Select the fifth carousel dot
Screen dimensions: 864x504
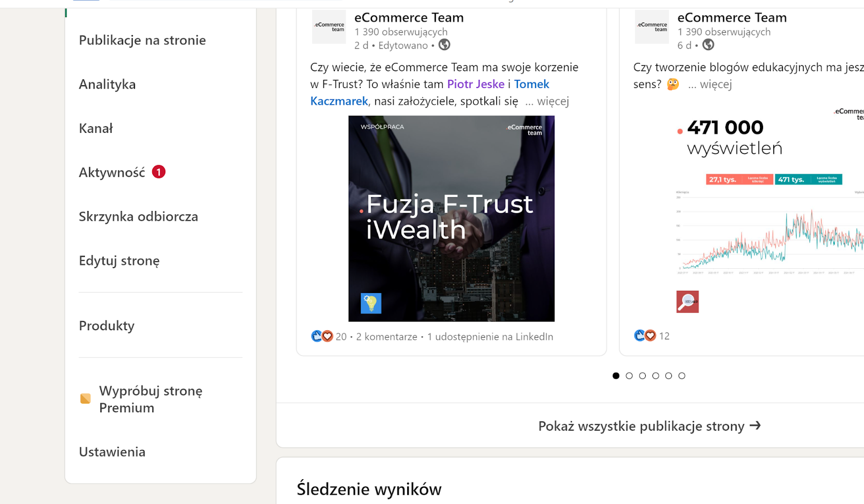coord(669,376)
